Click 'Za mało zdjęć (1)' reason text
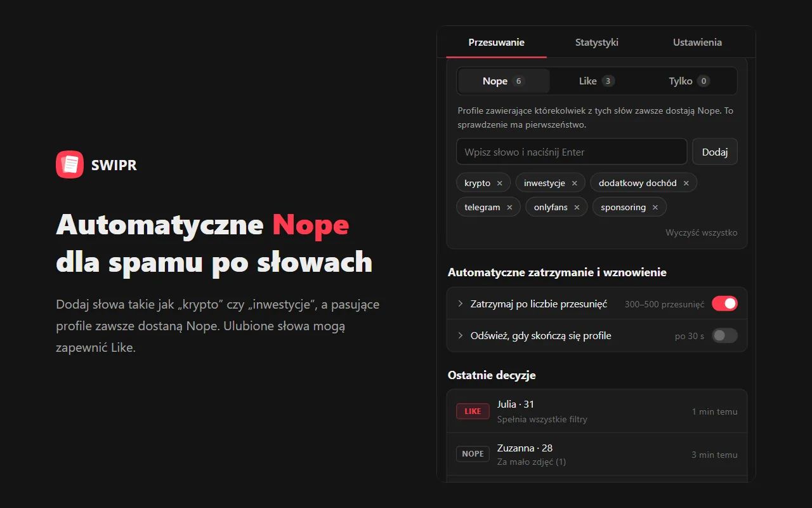The image size is (812, 508). (532, 462)
